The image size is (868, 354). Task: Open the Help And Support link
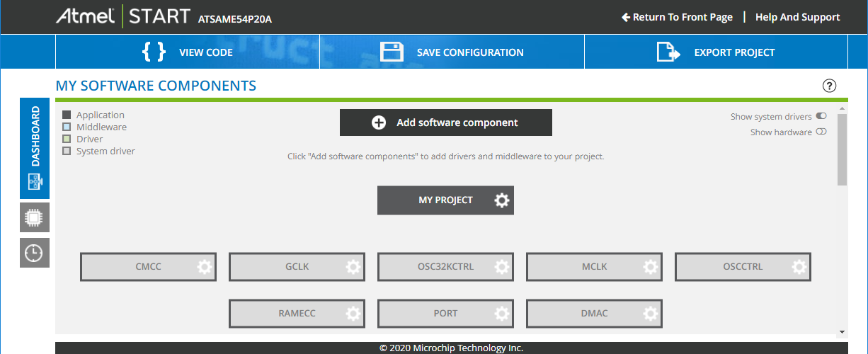(x=797, y=17)
